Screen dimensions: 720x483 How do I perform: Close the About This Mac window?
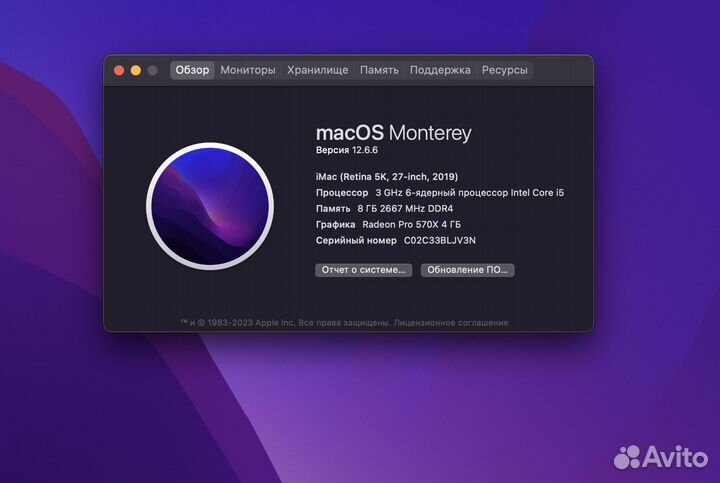click(x=119, y=70)
